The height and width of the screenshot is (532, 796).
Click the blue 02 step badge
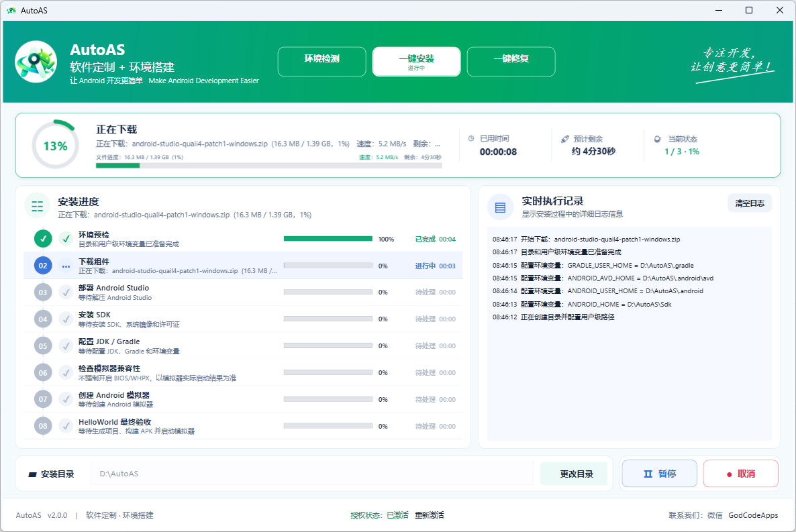pos(43,266)
